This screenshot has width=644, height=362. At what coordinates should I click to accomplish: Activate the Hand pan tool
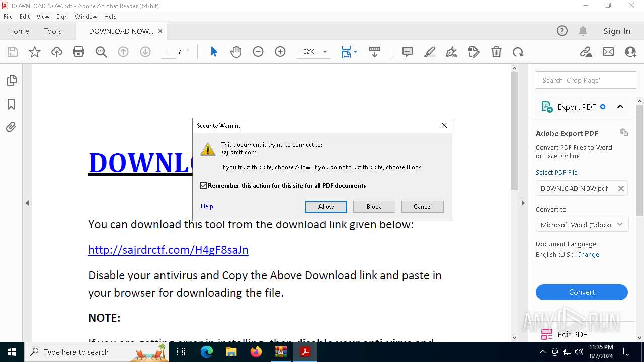click(x=236, y=52)
